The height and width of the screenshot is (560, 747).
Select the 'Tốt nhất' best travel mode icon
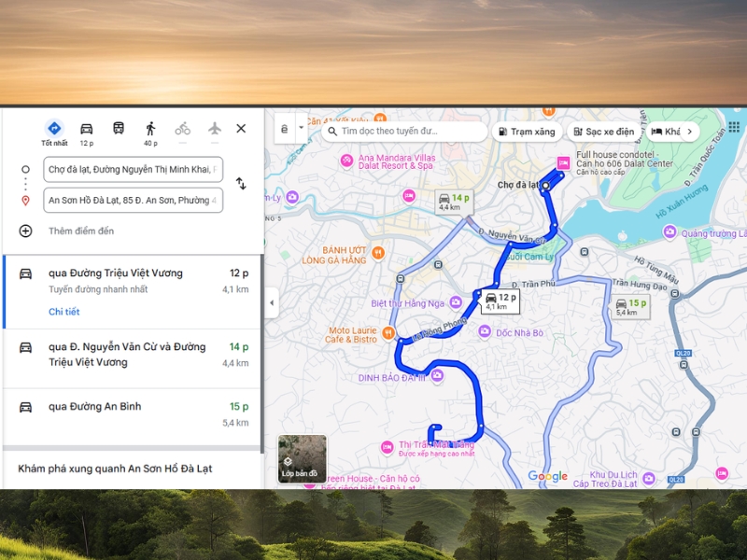pos(54,129)
